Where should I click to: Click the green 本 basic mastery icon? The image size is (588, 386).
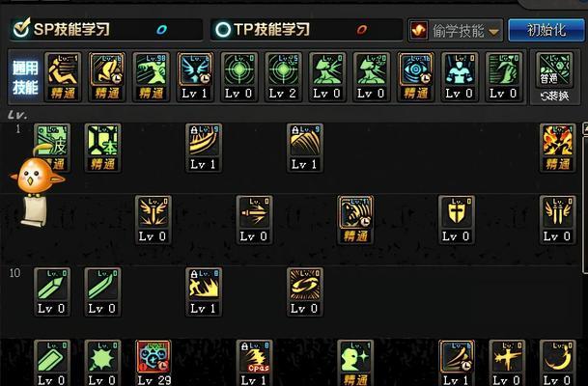click(x=102, y=148)
